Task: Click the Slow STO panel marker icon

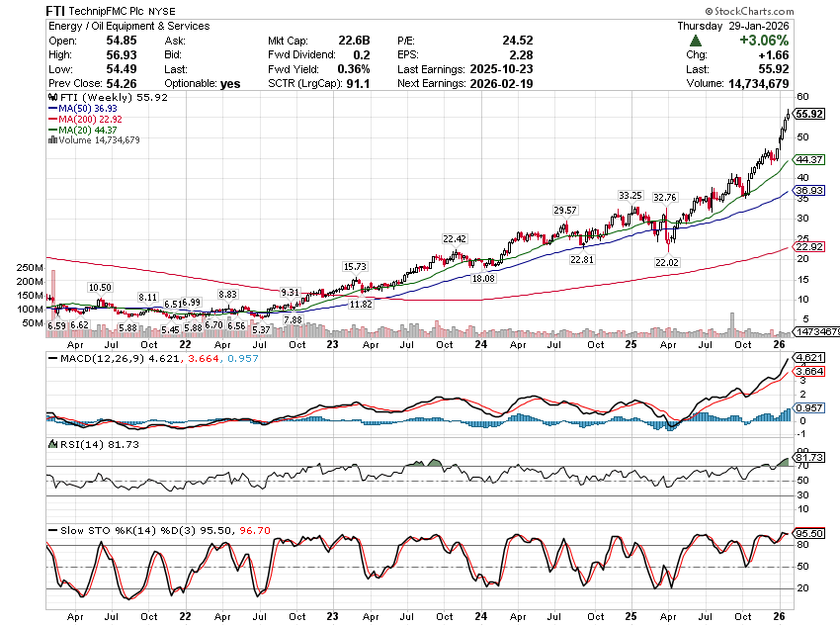Action: pyautogui.click(x=51, y=532)
